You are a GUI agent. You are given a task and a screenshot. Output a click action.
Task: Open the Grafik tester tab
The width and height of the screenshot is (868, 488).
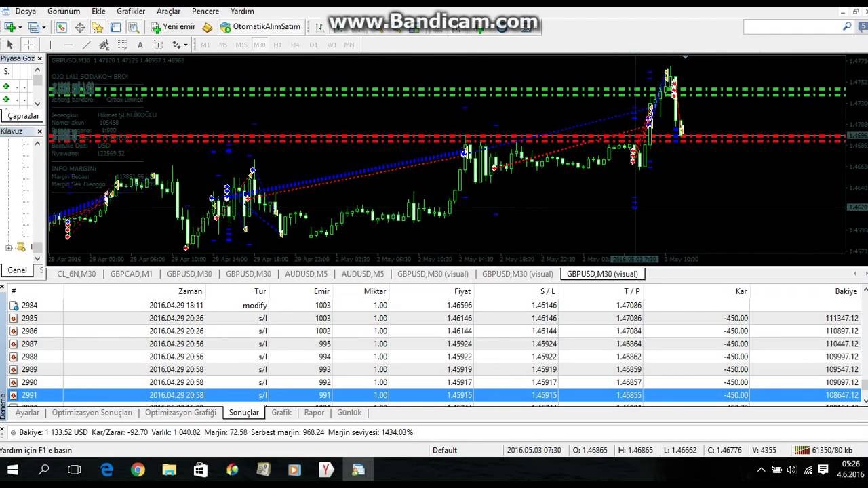click(x=281, y=412)
